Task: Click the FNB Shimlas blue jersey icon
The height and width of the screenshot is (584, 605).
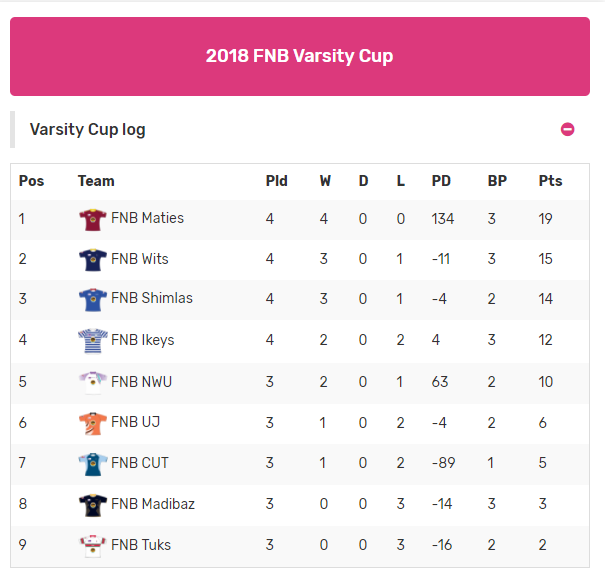Action: 93,299
